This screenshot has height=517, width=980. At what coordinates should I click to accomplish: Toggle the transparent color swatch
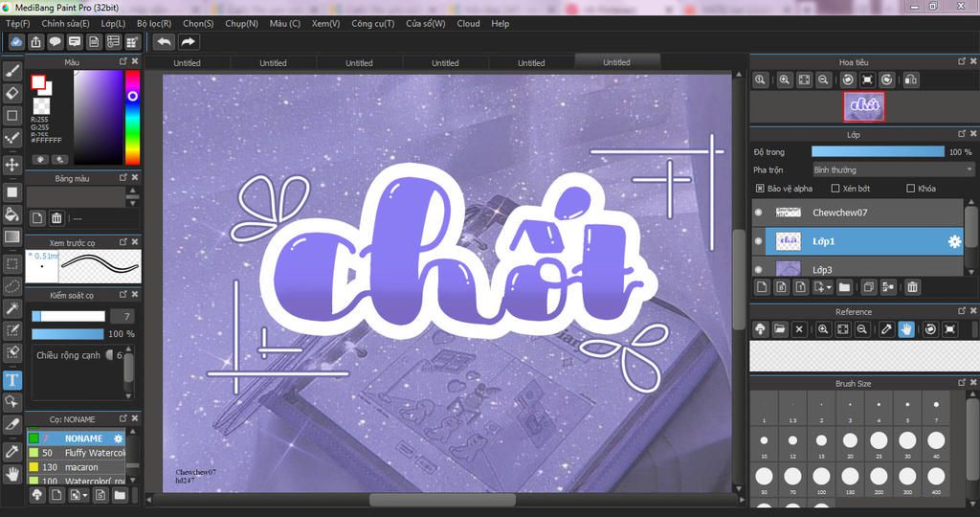(41, 105)
